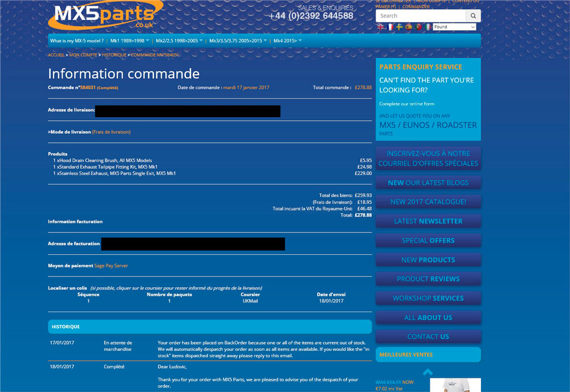Open 'What is my MX-5 model ?'
The width and height of the screenshot is (570, 392).
point(77,40)
